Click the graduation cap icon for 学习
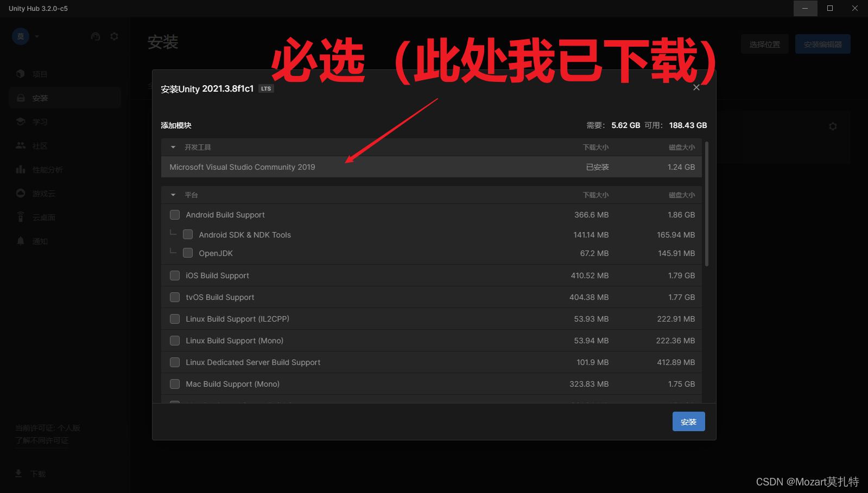The image size is (868, 493). click(21, 121)
